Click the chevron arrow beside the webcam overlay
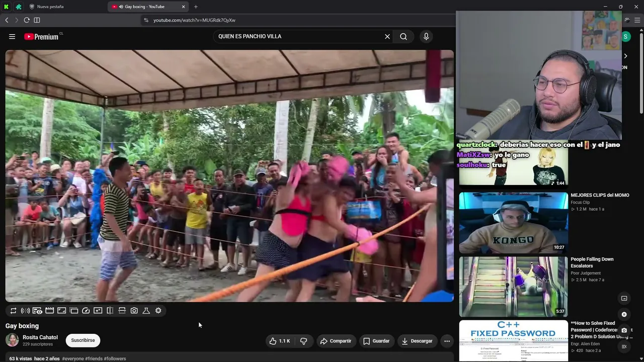644x362 pixels. 625,56
